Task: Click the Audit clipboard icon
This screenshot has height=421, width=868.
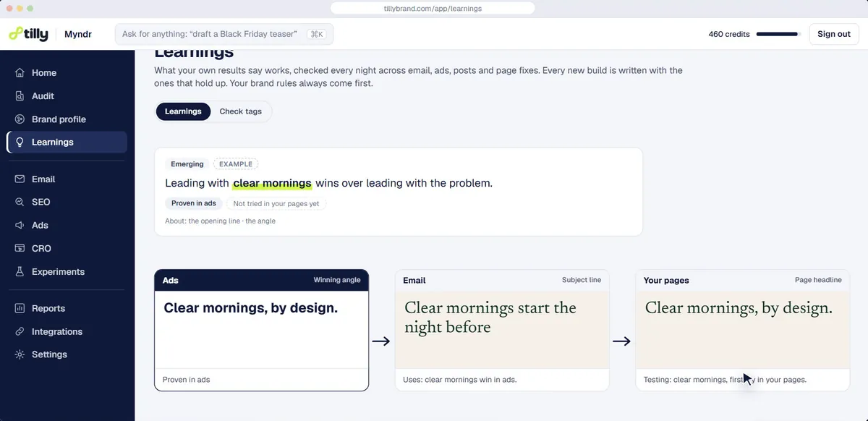Action: 20,96
